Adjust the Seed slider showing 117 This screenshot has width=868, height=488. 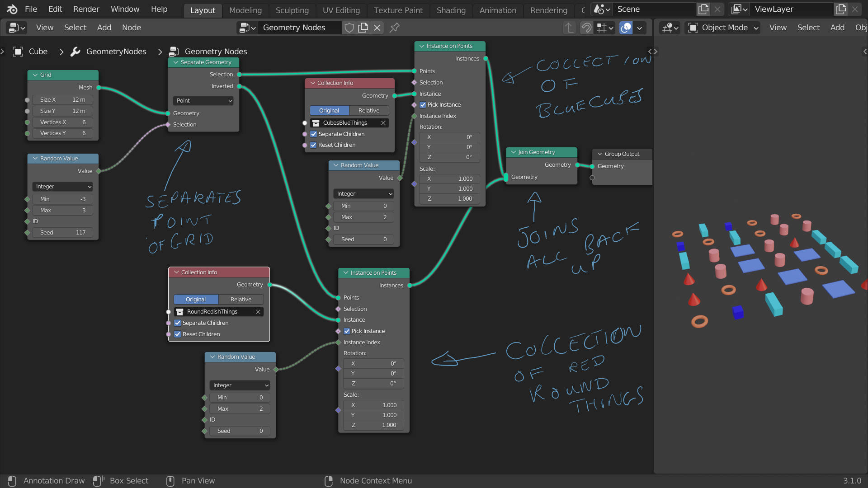(62, 232)
